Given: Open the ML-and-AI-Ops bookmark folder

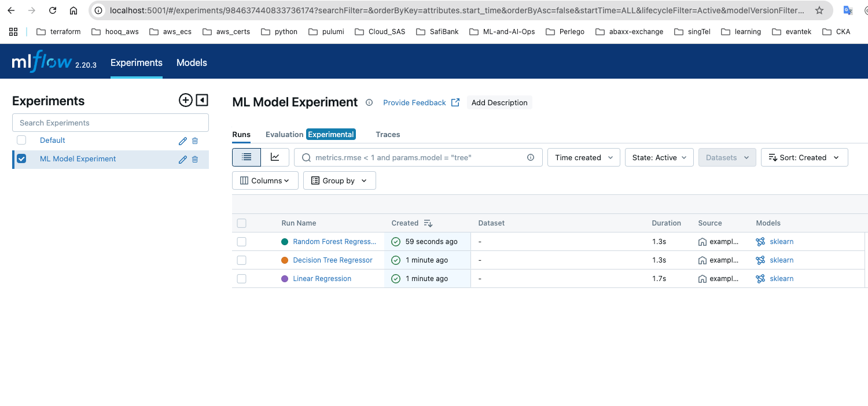Looking at the screenshot, I should pos(502,32).
